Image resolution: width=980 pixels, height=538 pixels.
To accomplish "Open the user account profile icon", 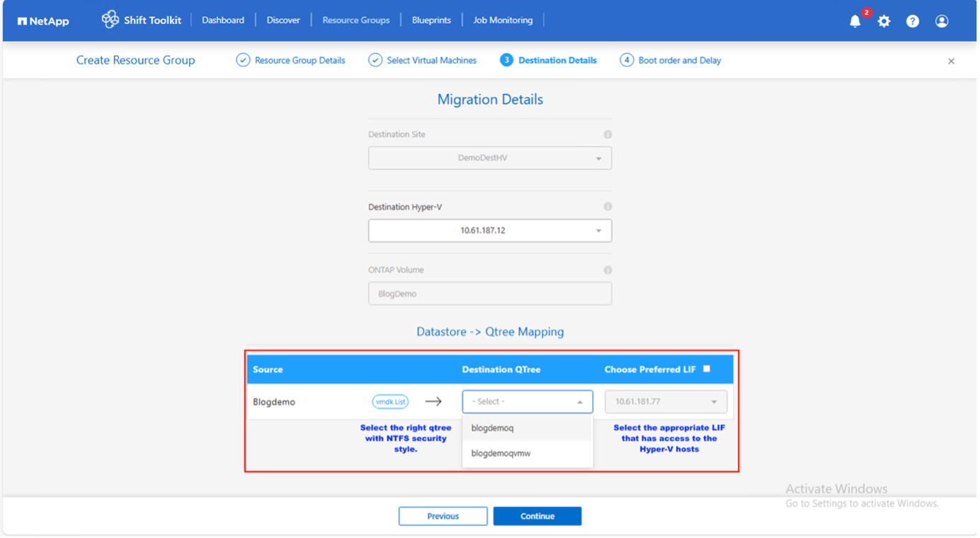I will (x=941, y=21).
